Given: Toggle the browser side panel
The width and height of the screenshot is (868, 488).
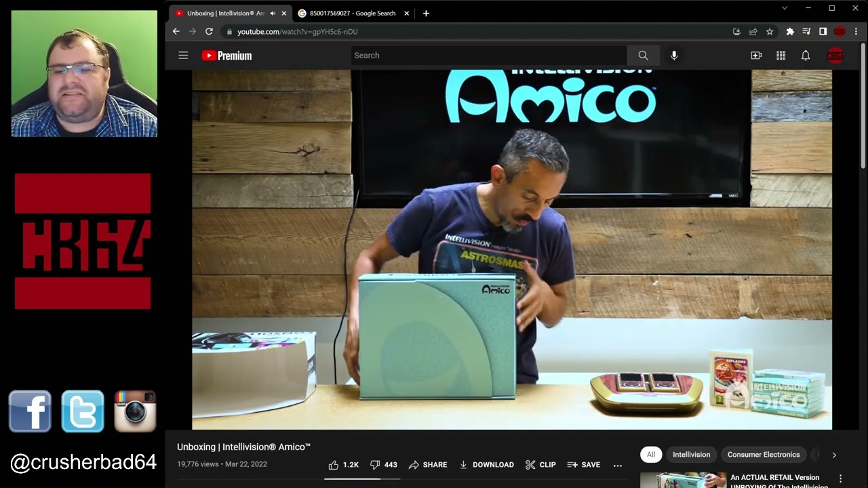Looking at the screenshot, I should (x=823, y=31).
